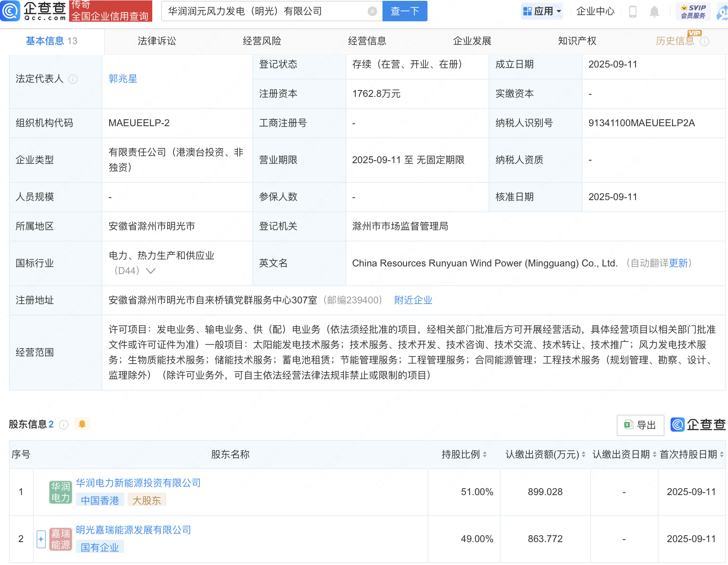Select registered capital 1762.8万元
The image size is (728, 565).
click(376, 94)
